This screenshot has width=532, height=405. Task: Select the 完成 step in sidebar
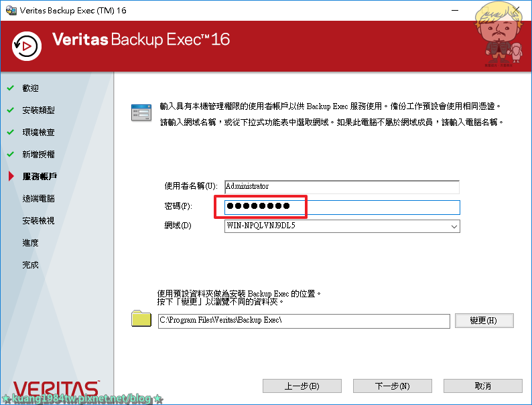[x=30, y=264]
